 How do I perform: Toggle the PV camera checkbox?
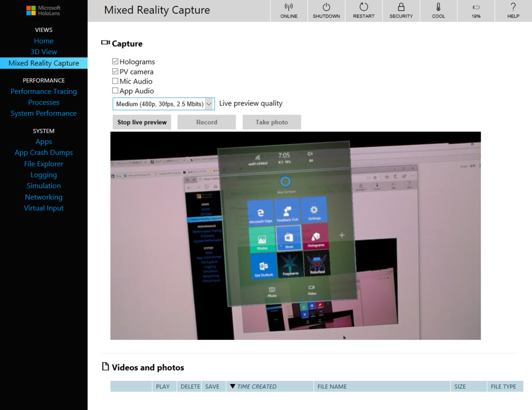115,72
